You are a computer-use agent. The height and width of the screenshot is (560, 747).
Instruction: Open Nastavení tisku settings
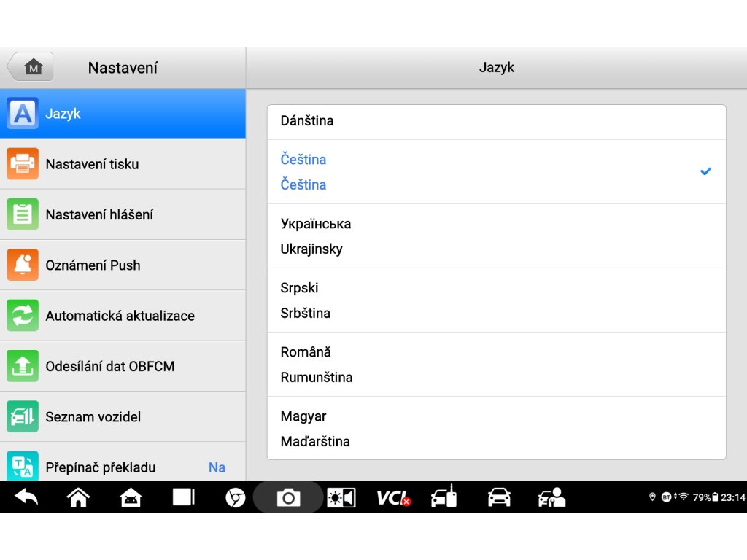click(x=123, y=164)
